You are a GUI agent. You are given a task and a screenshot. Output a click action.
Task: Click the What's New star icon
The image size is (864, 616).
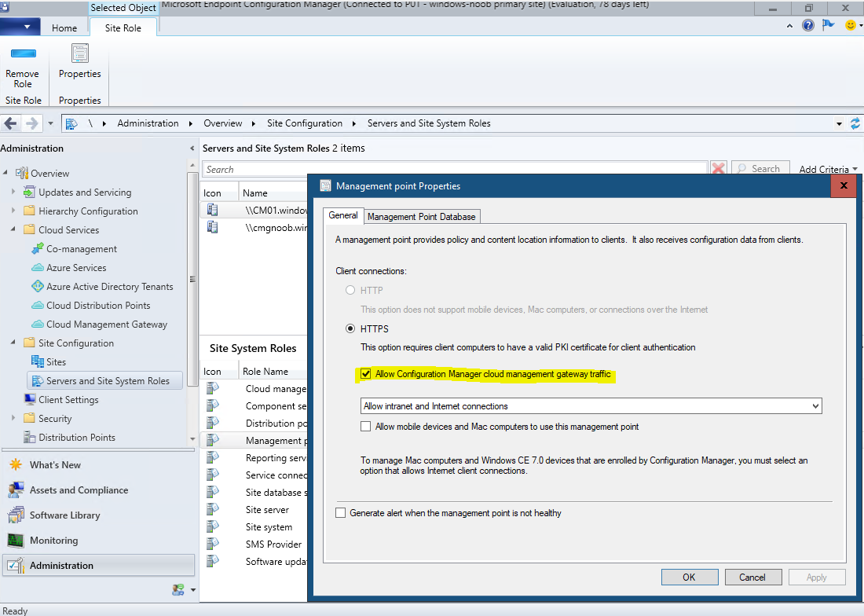click(x=16, y=464)
